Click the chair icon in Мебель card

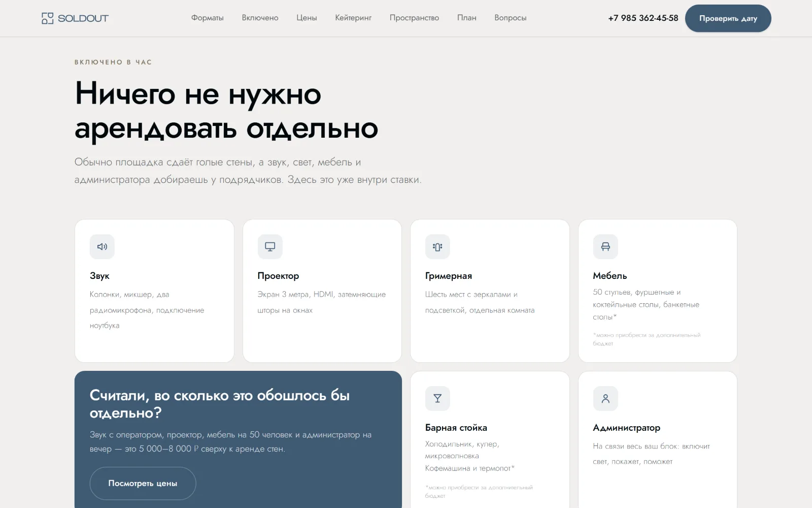point(605,246)
